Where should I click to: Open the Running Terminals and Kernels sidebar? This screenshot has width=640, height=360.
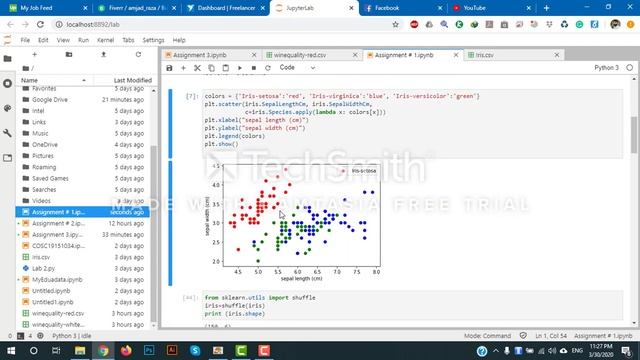pos(7,83)
